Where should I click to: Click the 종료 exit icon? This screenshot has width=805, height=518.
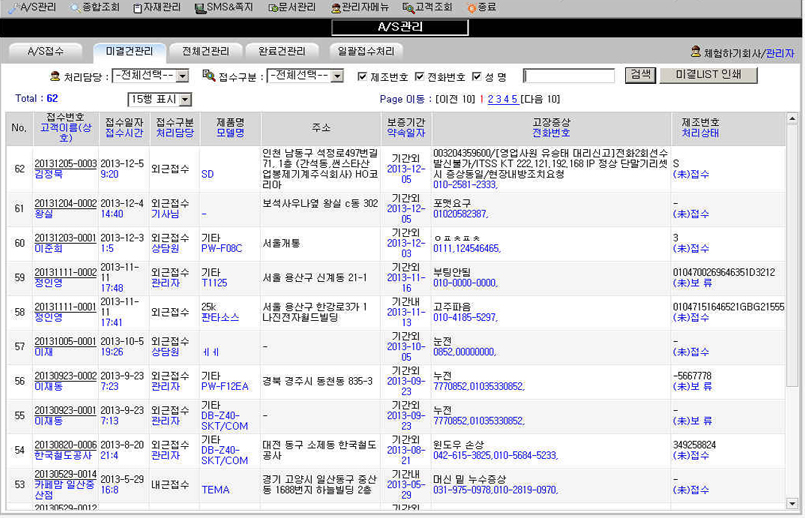(x=472, y=7)
